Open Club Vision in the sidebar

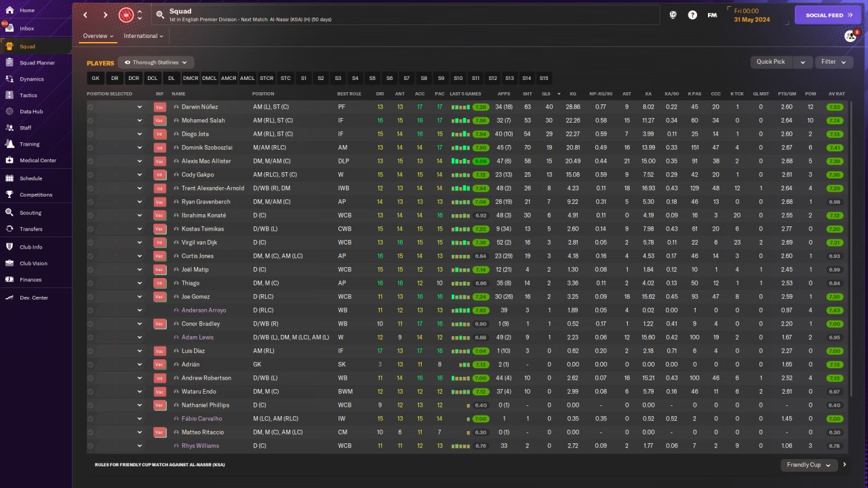[x=35, y=264]
